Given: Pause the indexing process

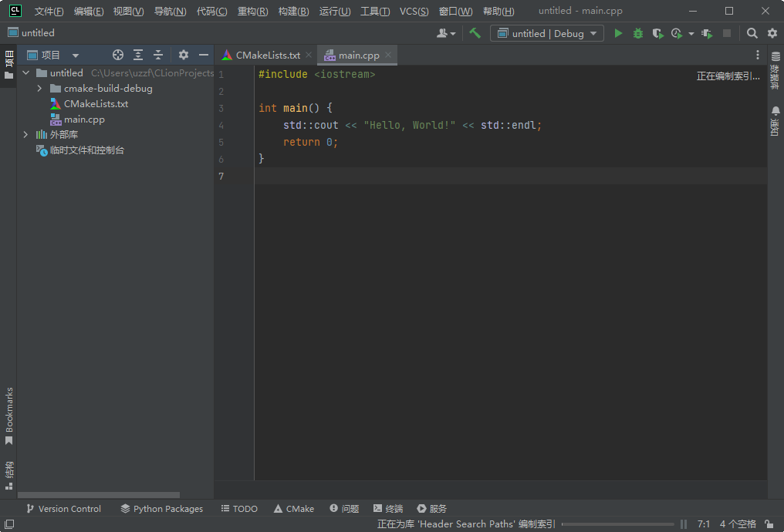Looking at the screenshot, I should coord(684,524).
